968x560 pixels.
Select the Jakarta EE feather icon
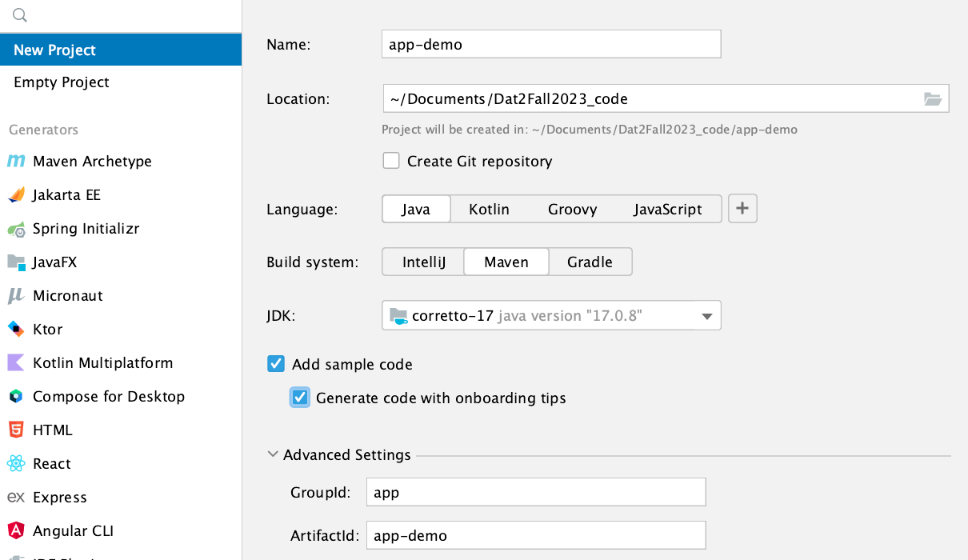[16, 195]
